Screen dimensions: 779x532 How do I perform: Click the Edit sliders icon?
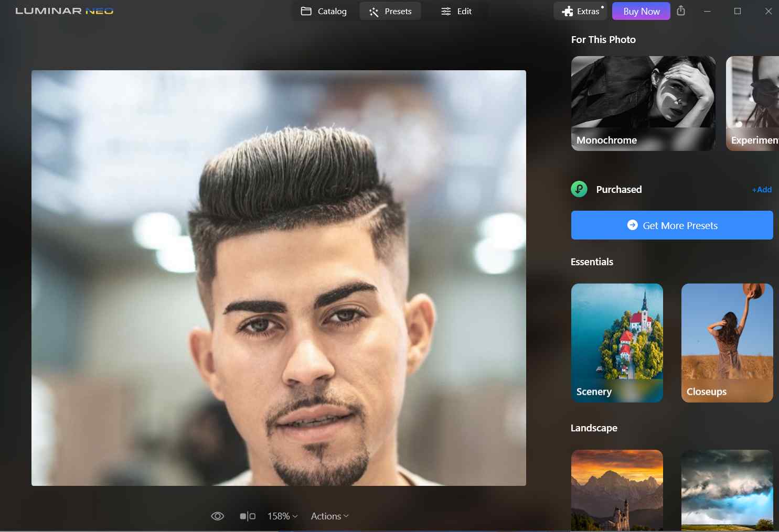(x=445, y=11)
